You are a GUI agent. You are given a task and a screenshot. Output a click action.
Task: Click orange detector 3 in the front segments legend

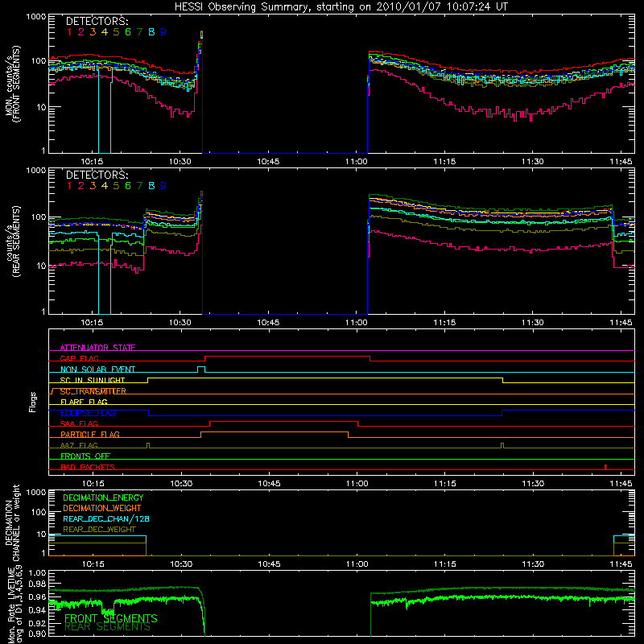click(93, 32)
